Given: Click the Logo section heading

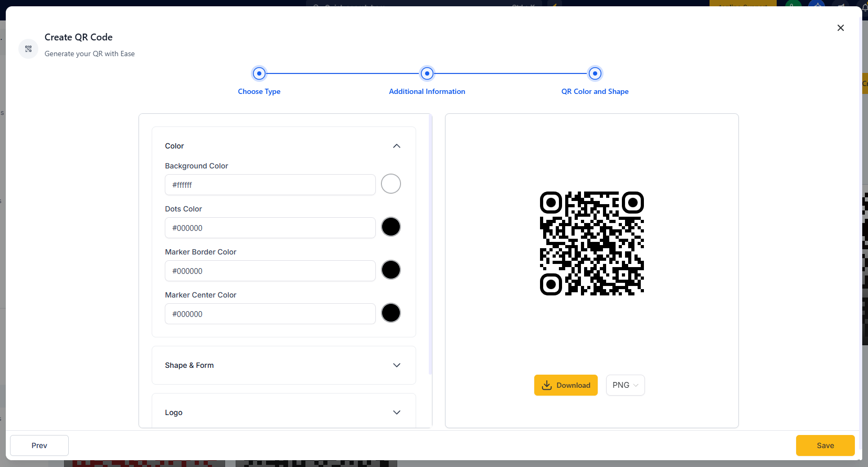Looking at the screenshot, I should point(174,412).
